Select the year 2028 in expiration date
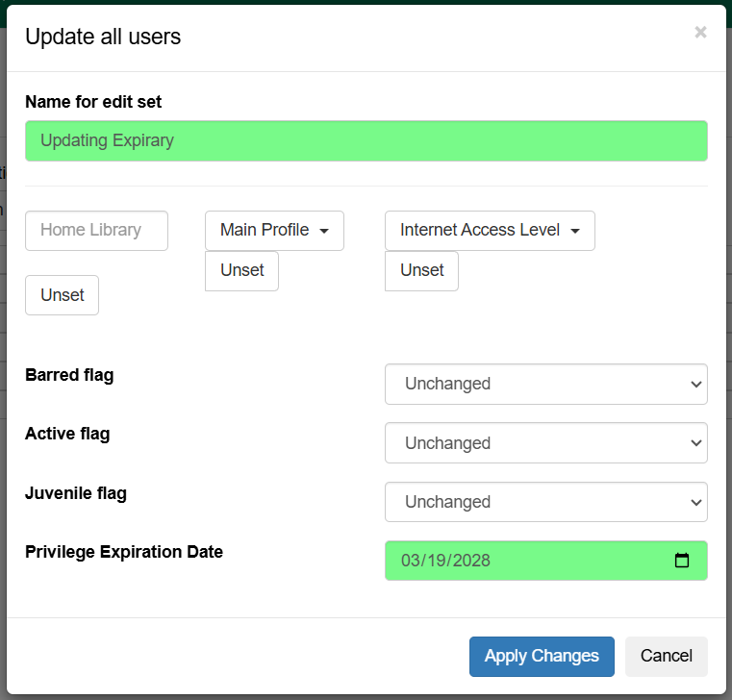Image resolution: width=732 pixels, height=700 pixels. pos(471,561)
